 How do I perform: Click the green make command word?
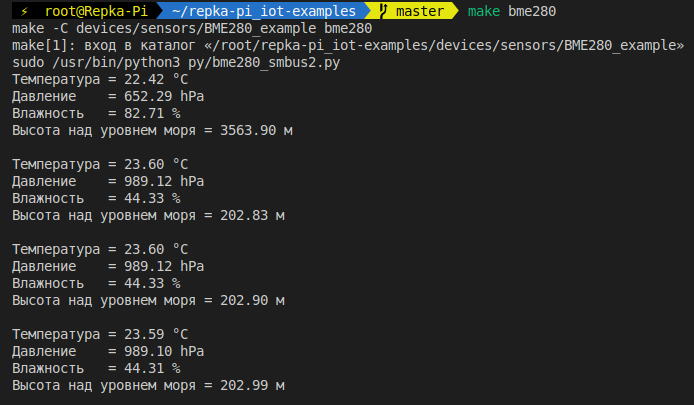point(484,11)
